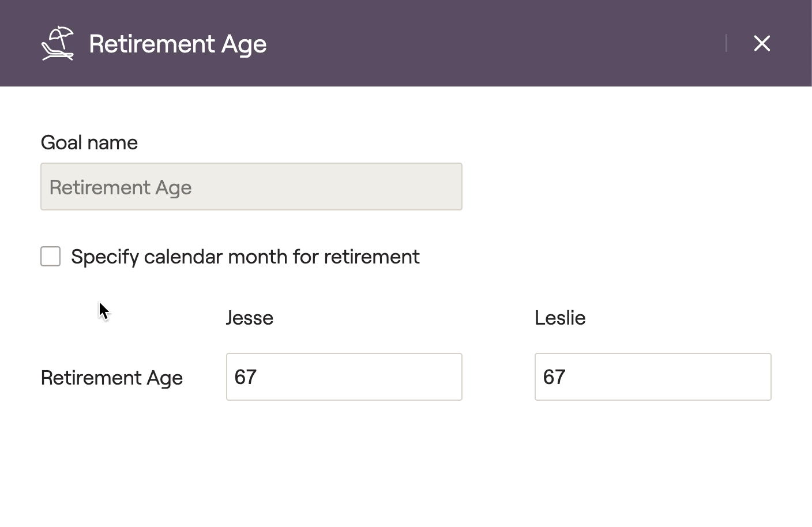Click the 'Retirement Age' placeholder in Goal name

(121, 187)
